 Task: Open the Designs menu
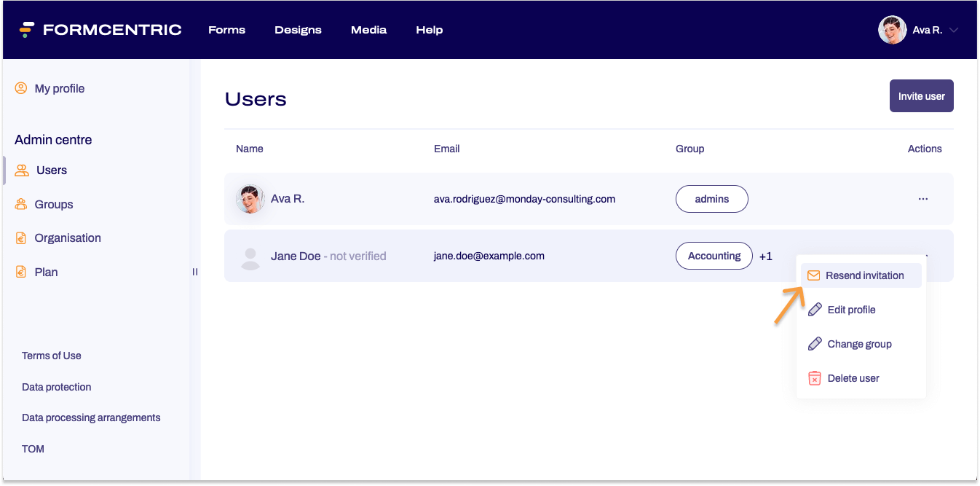[x=298, y=30]
